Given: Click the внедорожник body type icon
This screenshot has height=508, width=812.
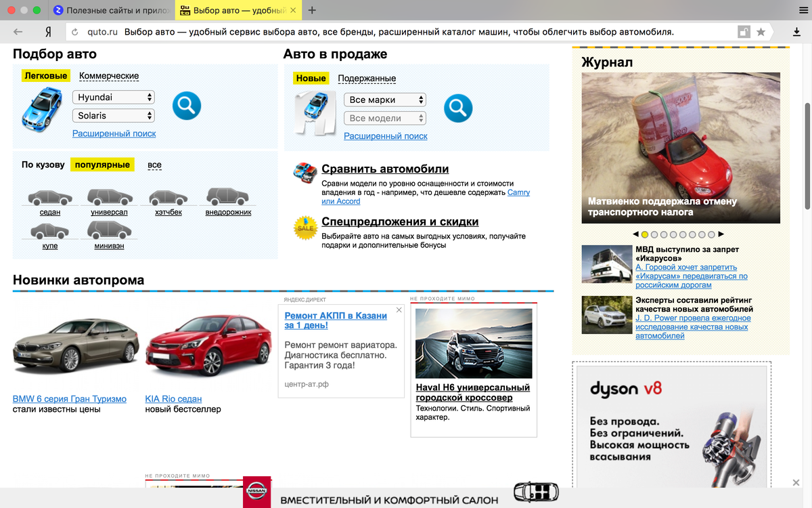Looking at the screenshot, I should pyautogui.click(x=228, y=197).
